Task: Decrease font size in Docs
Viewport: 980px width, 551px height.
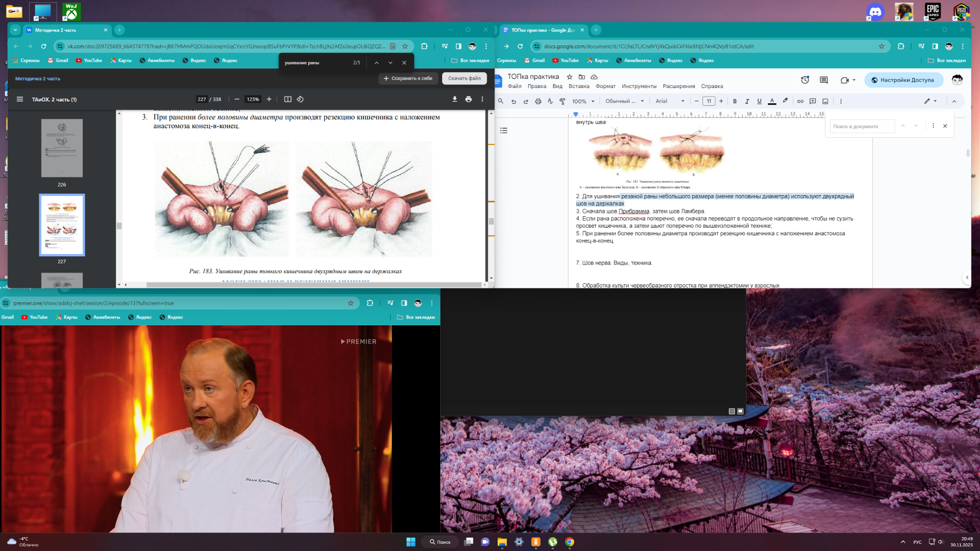Action: (x=696, y=101)
